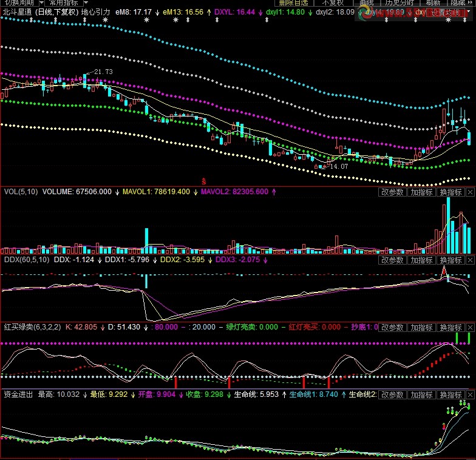
Task: Click 改参数 in the VOL panel
Action: pyautogui.click(x=392, y=192)
